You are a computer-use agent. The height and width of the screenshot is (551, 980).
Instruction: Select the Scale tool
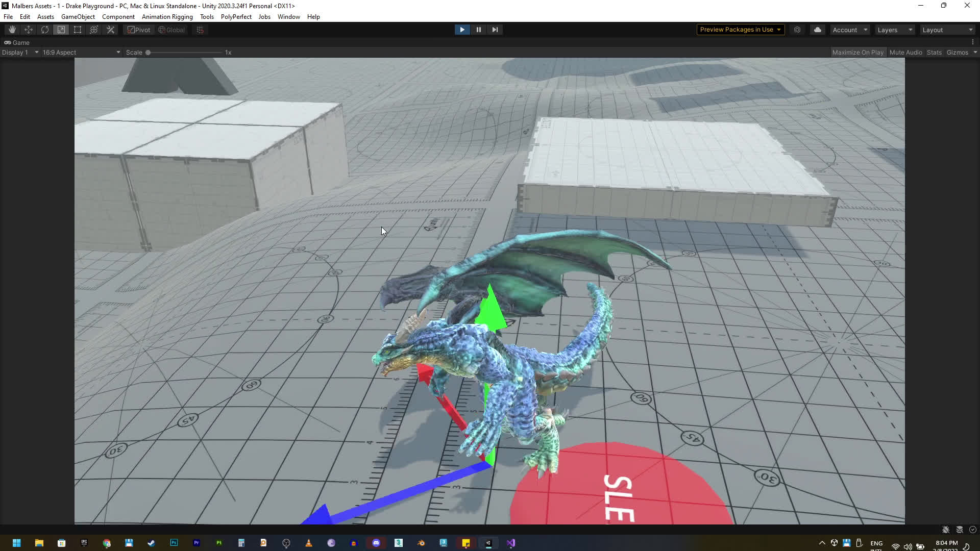point(61,30)
